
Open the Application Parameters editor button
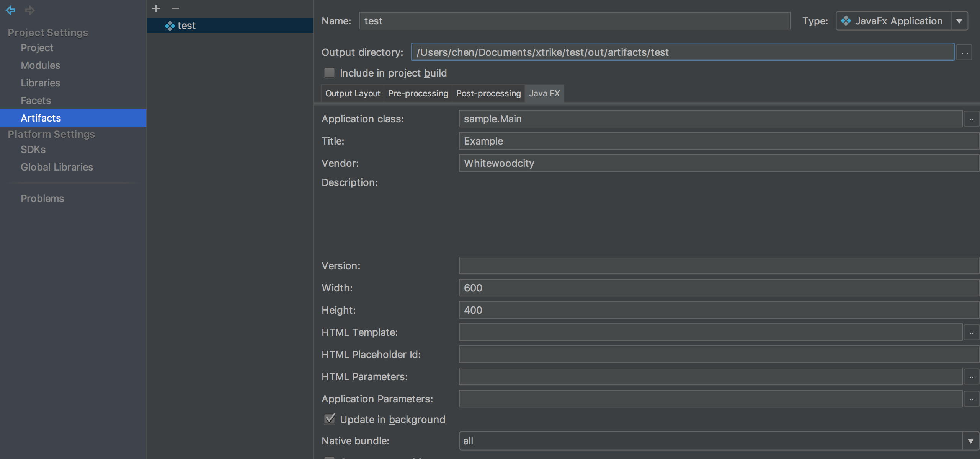click(972, 399)
